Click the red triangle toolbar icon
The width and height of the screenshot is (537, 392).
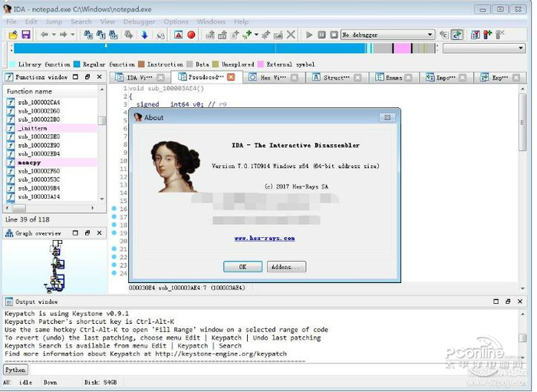point(179,35)
